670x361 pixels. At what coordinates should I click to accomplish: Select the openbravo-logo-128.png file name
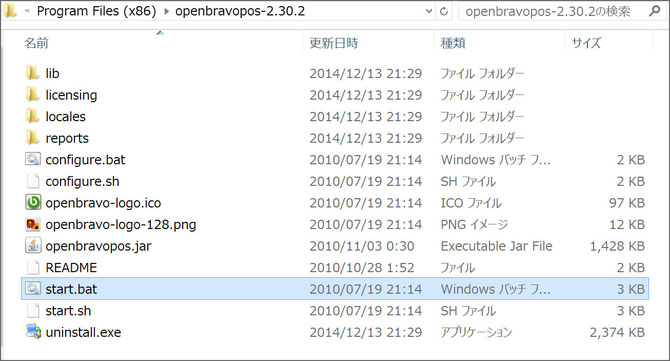(120, 225)
